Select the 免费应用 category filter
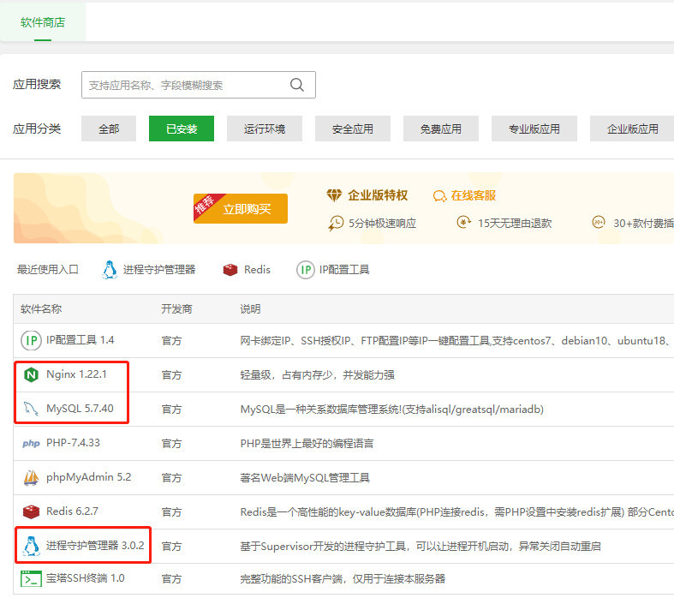Image resolution: width=674 pixels, height=616 pixels. 440,129
